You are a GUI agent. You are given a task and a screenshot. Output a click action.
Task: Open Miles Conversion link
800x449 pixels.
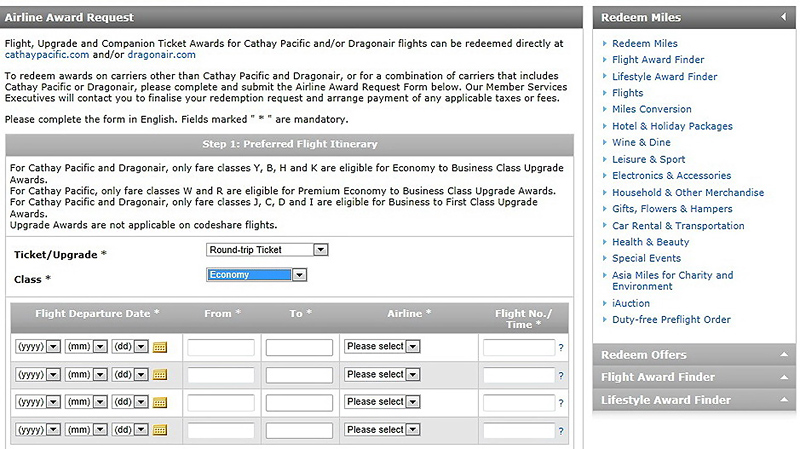pos(652,109)
